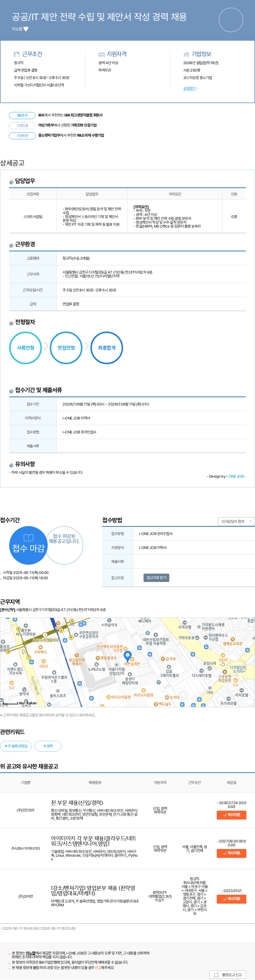Click the 근무조건 section icon
Image resolution: width=255 pixels, height=980 pixels.
click(x=17, y=54)
